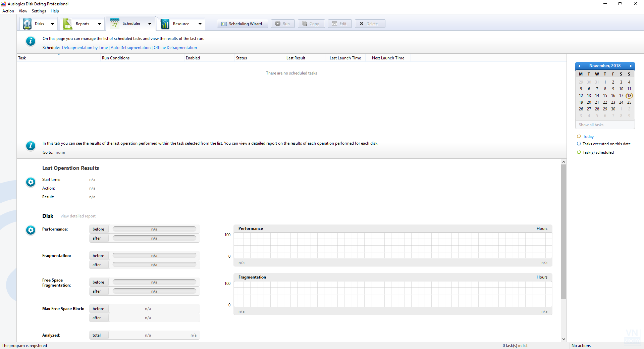Click the gear icon next to Performance

(31, 230)
